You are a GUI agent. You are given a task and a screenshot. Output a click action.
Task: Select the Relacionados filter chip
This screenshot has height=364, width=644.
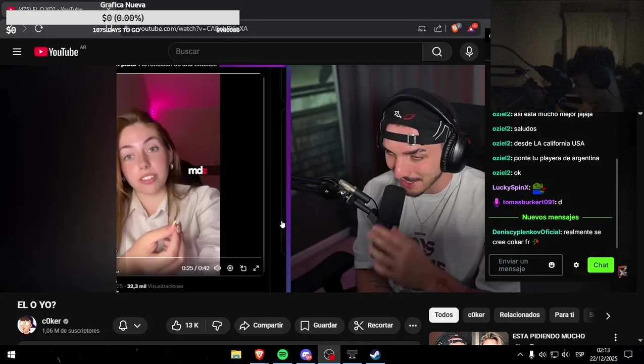pyautogui.click(x=520, y=315)
